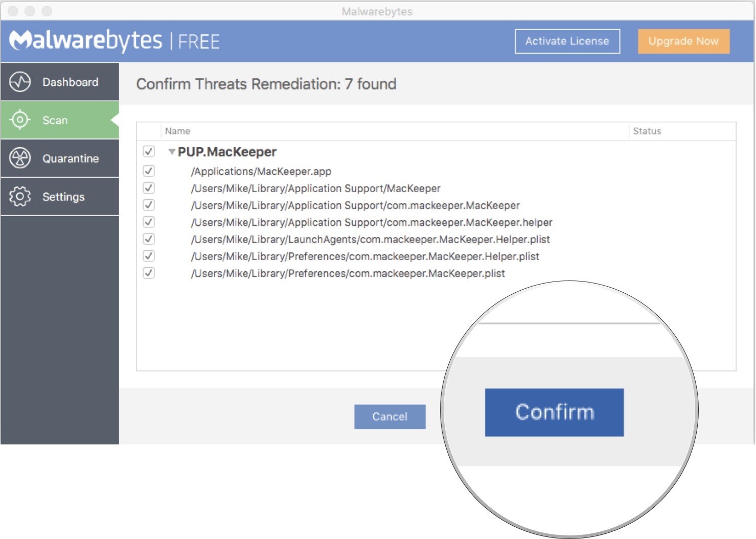Close the Malwarebytes window
Screen dimensions: 756x539
coord(13,11)
